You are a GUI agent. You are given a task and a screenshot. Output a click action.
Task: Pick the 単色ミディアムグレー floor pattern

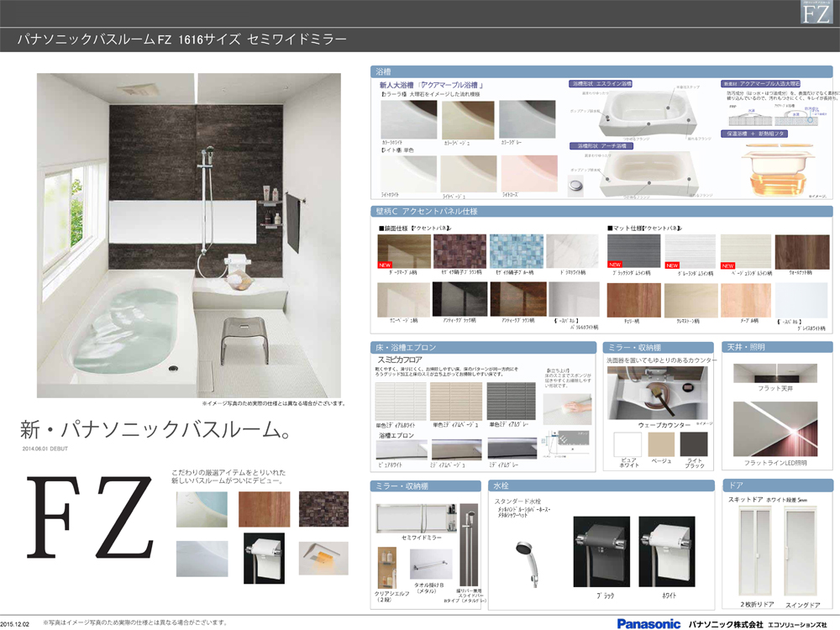511,402
